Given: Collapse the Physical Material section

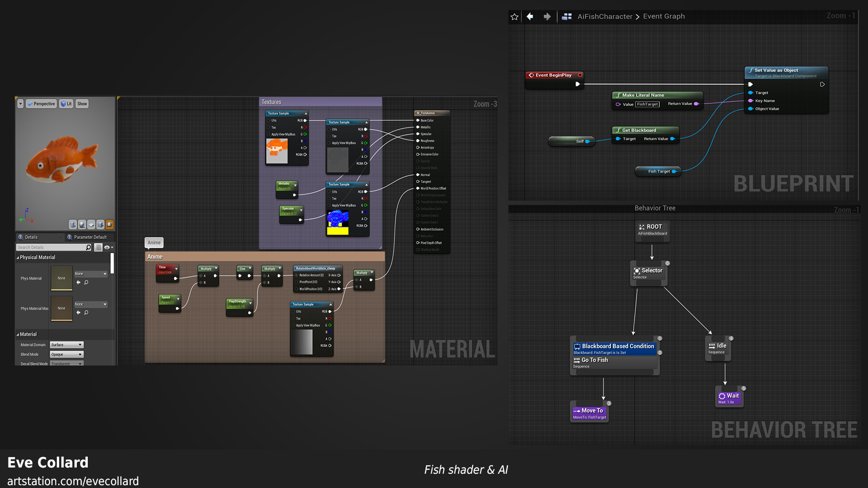Looking at the screenshot, I should [18, 257].
